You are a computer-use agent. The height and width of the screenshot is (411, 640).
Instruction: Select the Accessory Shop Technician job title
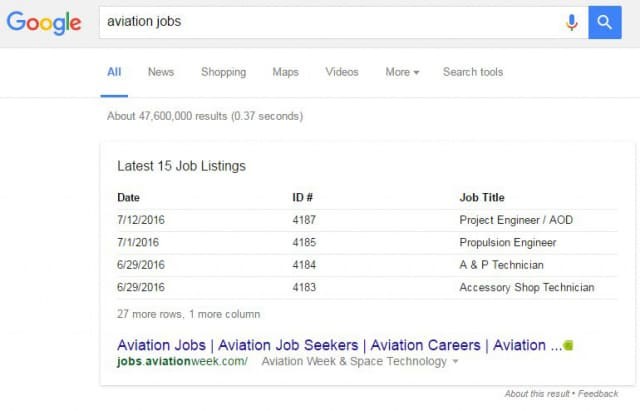point(526,287)
